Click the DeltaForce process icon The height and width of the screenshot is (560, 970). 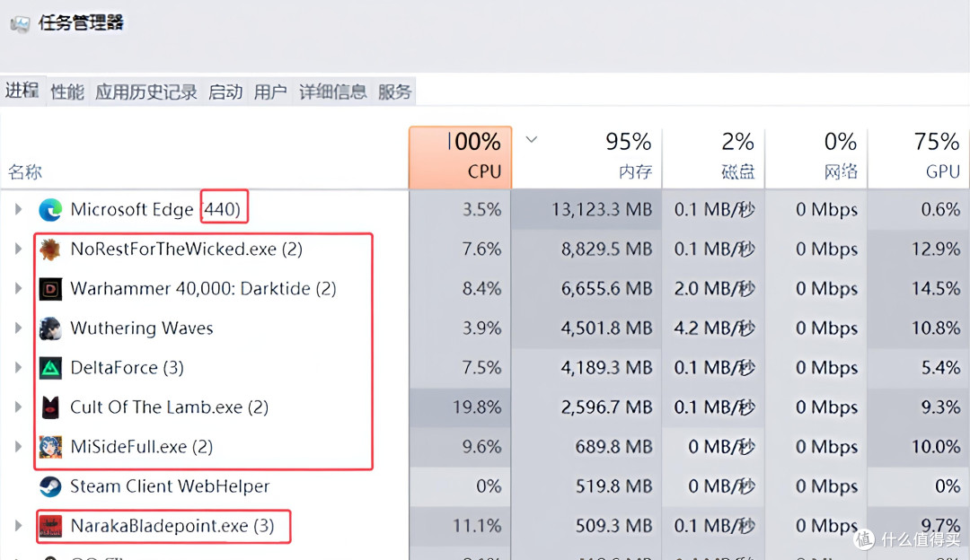pyautogui.click(x=50, y=368)
